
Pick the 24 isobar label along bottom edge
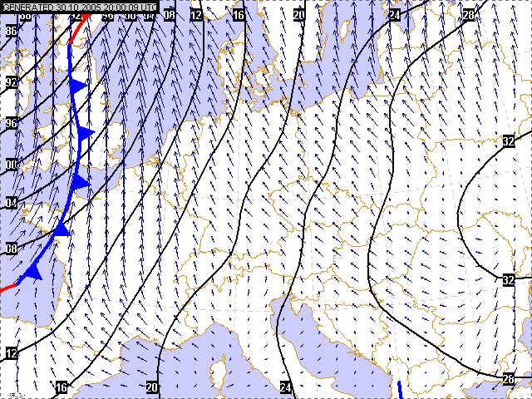[x=286, y=387]
